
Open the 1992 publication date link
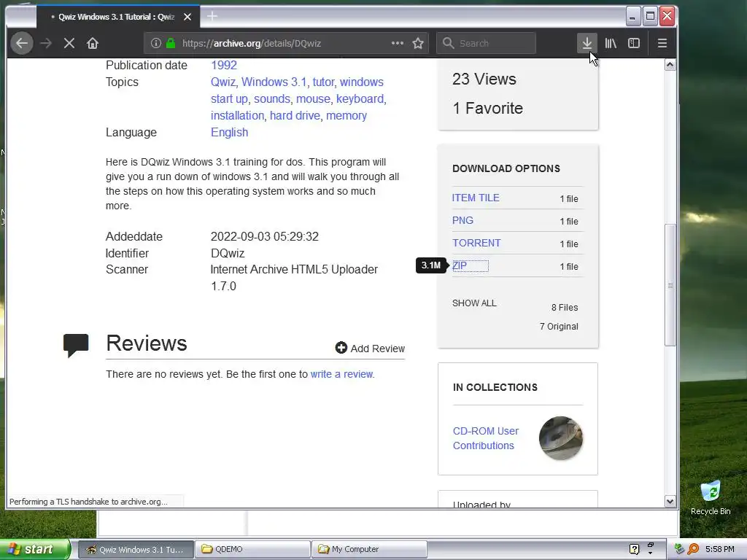223,65
